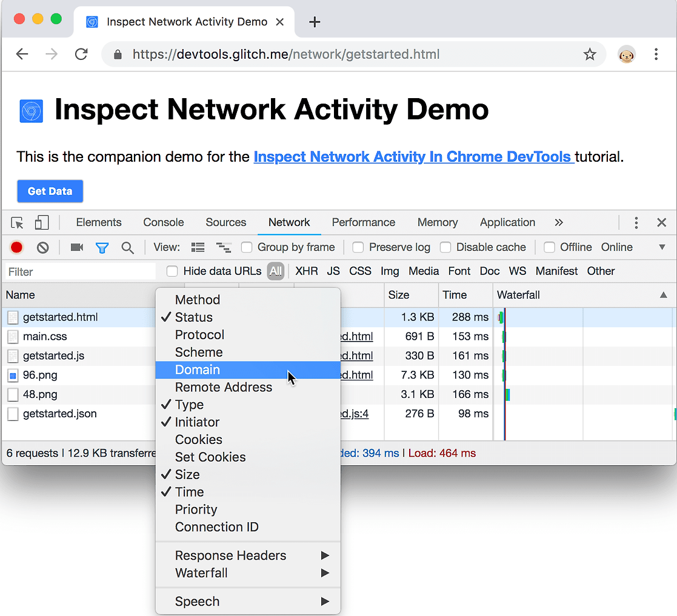Toggle the filter funnel icon
Viewport: 677px width, 616px height.
pos(102,248)
